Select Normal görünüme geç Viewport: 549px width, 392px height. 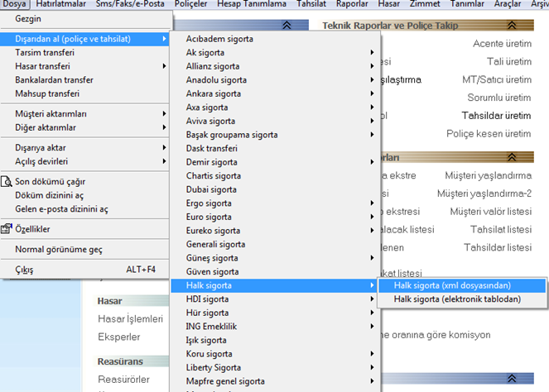59,249
